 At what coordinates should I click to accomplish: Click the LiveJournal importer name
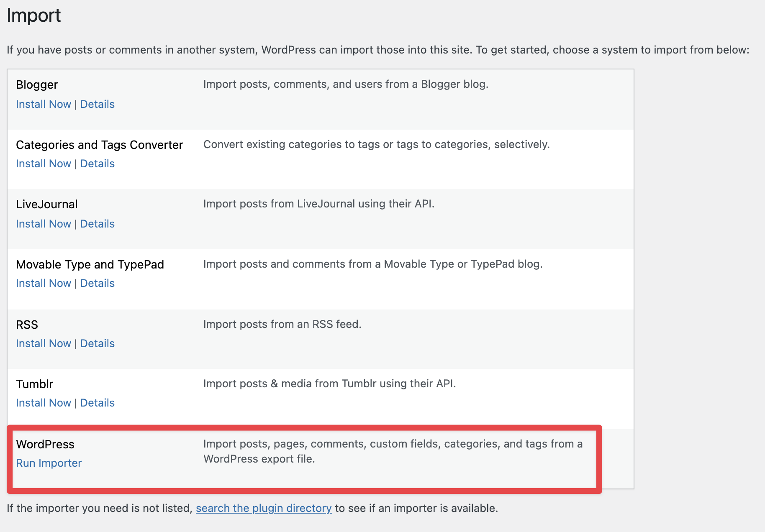tap(46, 204)
